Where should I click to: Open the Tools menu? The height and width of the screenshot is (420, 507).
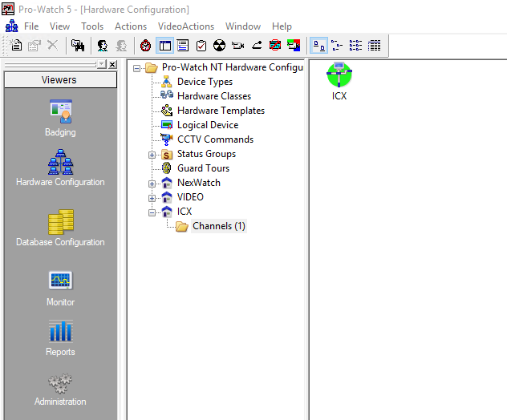click(92, 26)
